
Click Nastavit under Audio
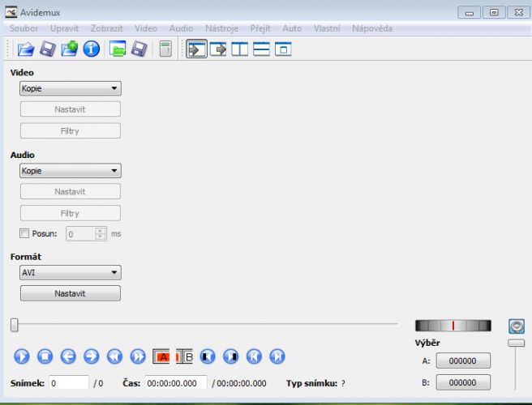(x=71, y=191)
